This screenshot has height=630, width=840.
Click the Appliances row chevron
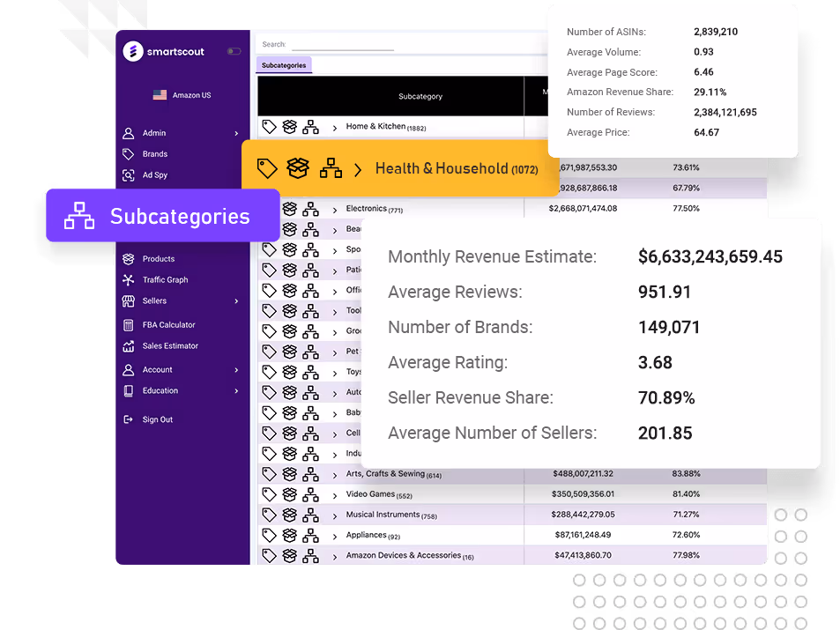tap(335, 537)
